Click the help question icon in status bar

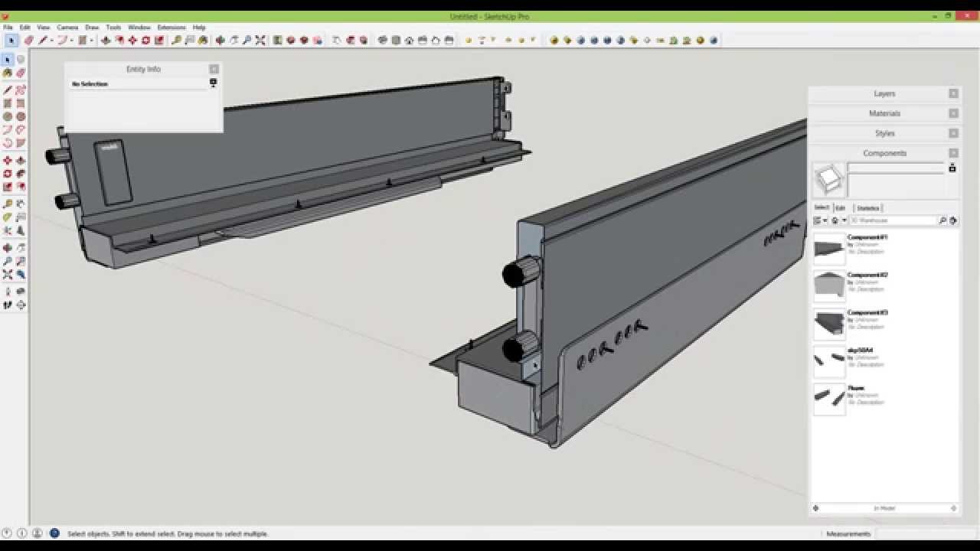coord(54,533)
